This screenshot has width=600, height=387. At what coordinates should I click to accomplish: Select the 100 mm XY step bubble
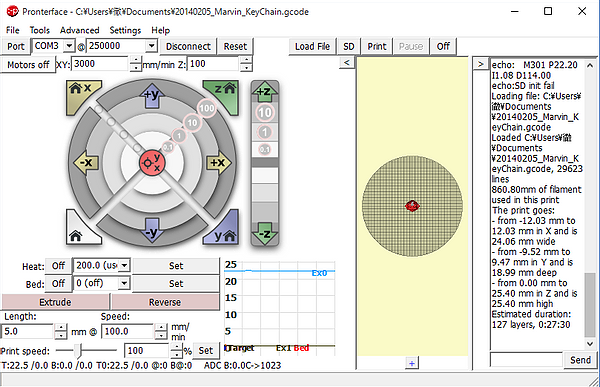207,108
